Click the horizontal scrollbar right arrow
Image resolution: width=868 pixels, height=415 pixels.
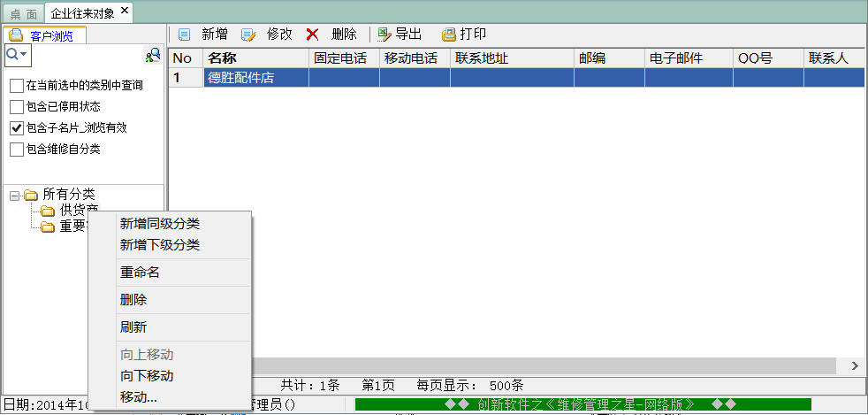click(x=855, y=365)
